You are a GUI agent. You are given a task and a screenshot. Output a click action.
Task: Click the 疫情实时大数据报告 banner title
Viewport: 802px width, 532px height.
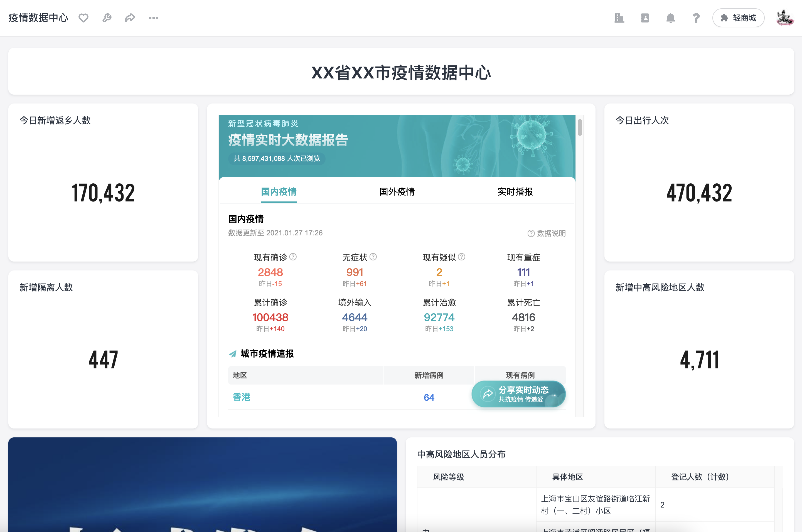click(288, 140)
